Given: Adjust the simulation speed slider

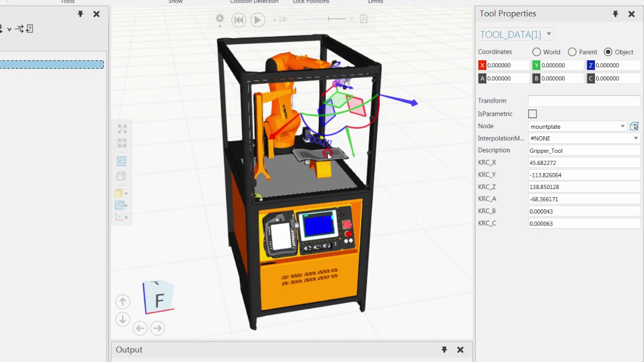Looking at the screenshot, I should coord(329,19).
